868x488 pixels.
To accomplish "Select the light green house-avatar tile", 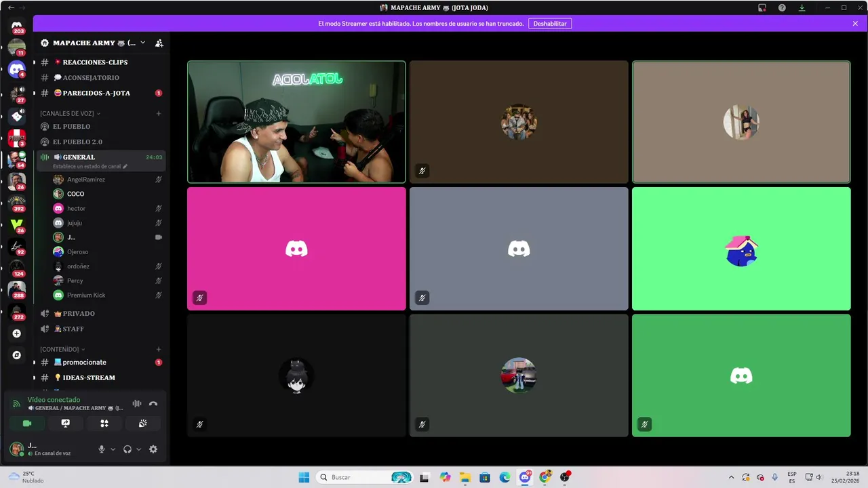I will coord(741,249).
